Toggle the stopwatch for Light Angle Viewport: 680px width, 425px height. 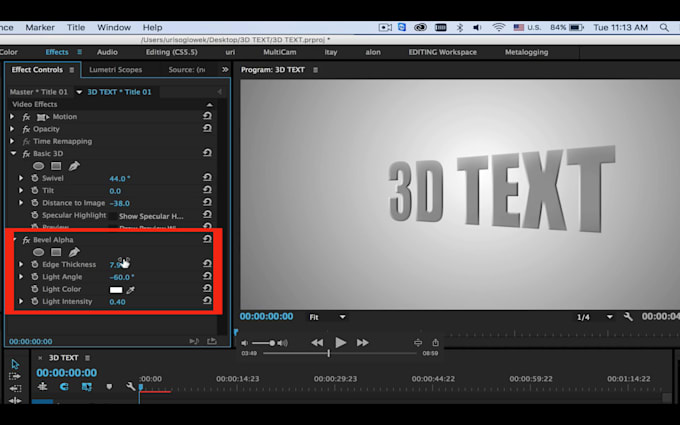tap(33, 277)
